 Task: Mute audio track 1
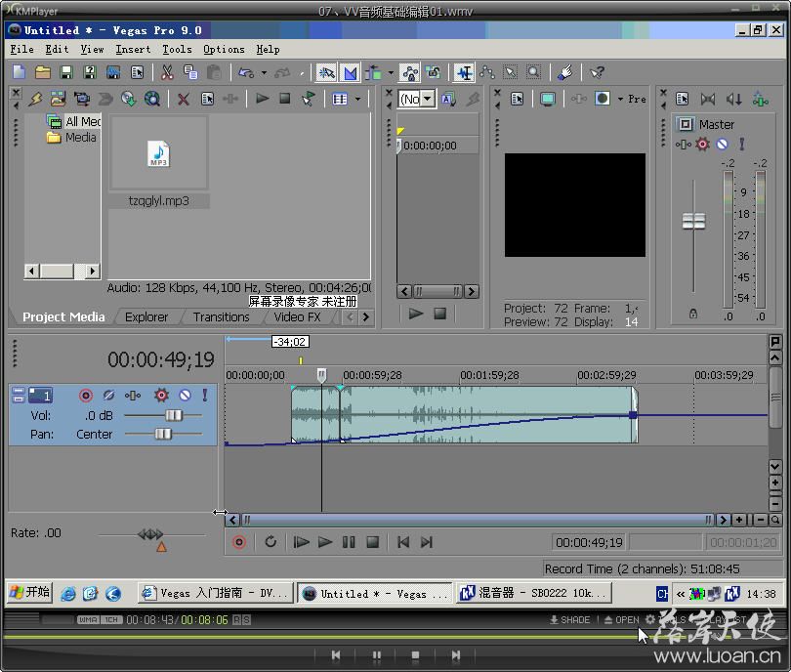(186, 395)
